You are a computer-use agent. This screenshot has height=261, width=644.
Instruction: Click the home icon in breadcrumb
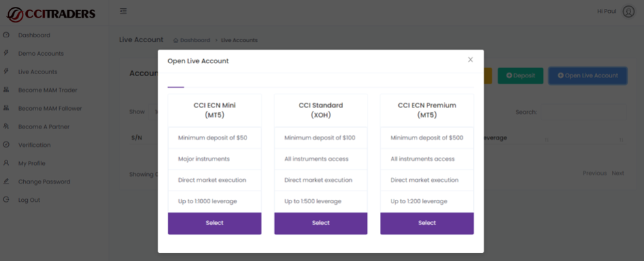(176, 40)
